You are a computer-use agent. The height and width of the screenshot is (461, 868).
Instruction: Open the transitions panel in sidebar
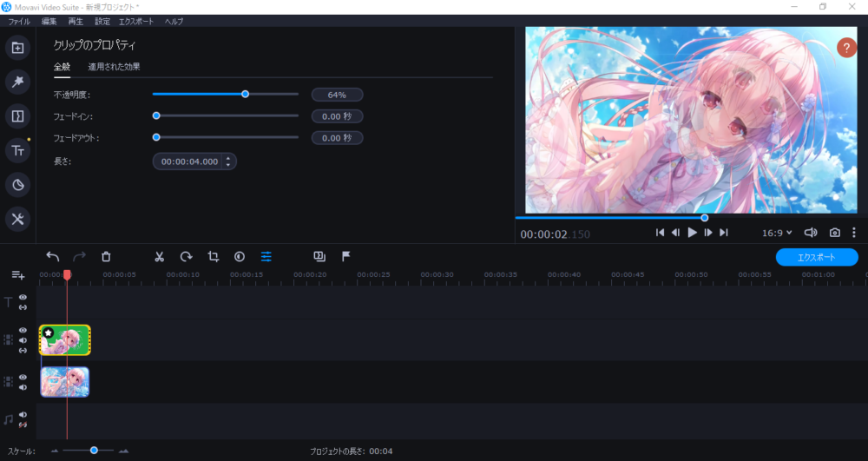coord(17,116)
